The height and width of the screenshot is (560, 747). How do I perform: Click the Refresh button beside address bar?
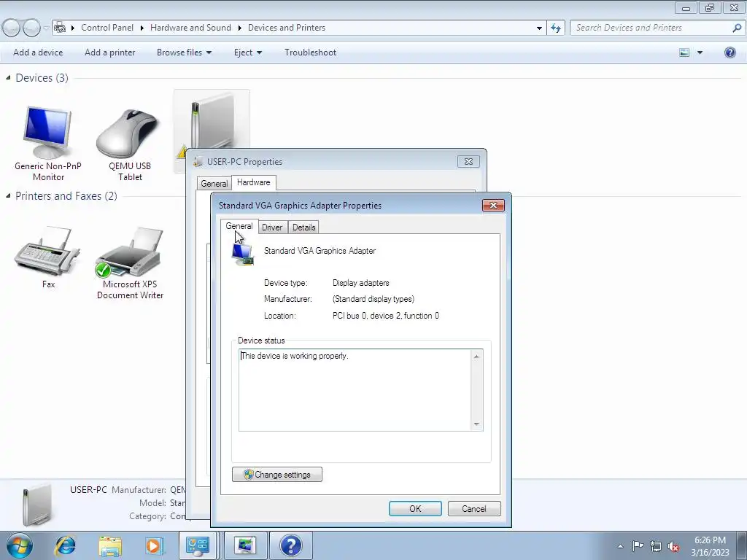point(555,28)
